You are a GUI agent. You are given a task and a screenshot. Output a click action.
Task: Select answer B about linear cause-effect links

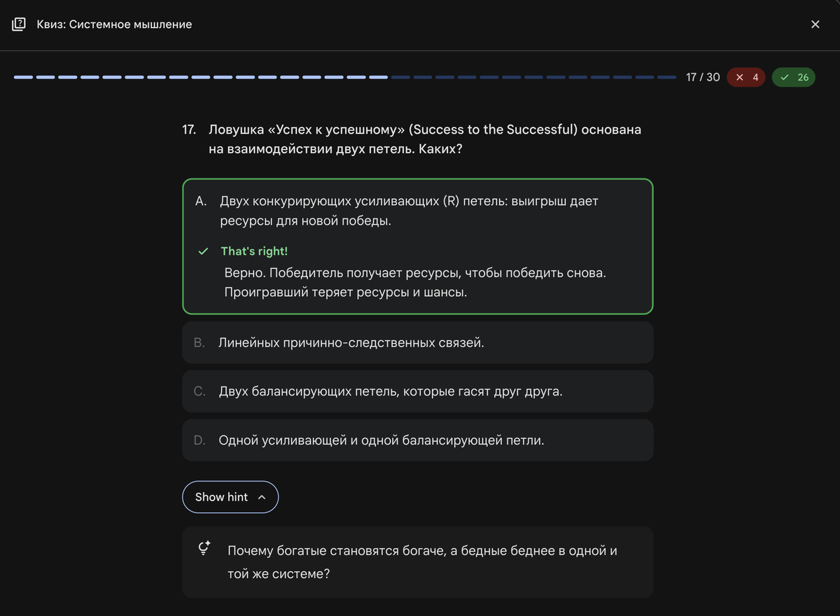(417, 342)
